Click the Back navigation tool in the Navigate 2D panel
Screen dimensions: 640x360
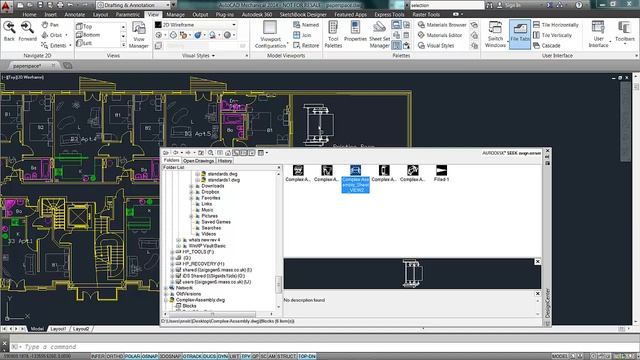click(9, 31)
